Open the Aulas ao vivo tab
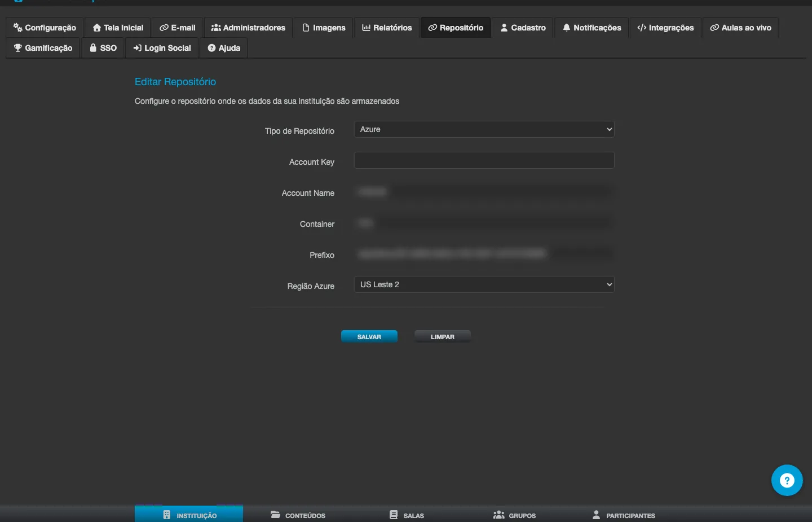The width and height of the screenshot is (812, 522). [x=740, y=28]
